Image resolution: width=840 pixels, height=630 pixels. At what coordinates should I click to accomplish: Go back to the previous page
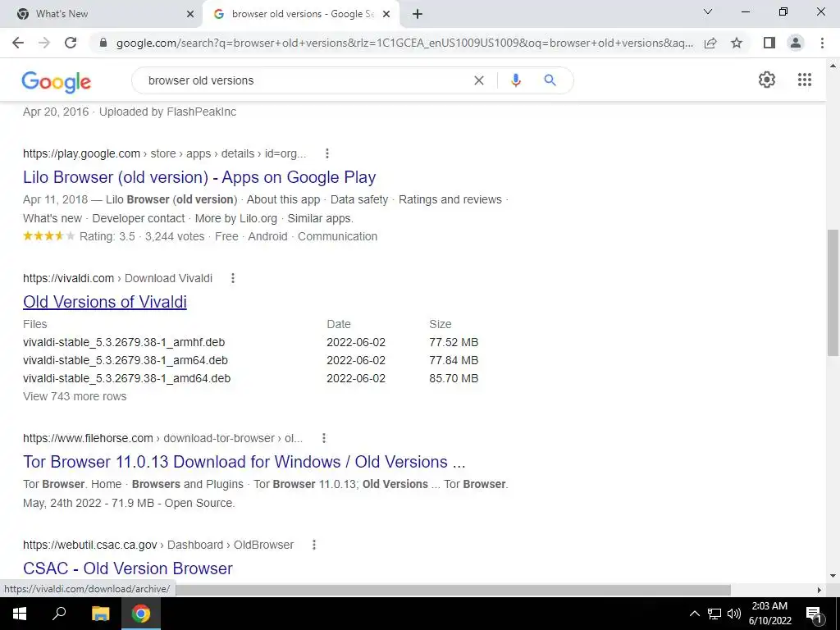tap(18, 43)
